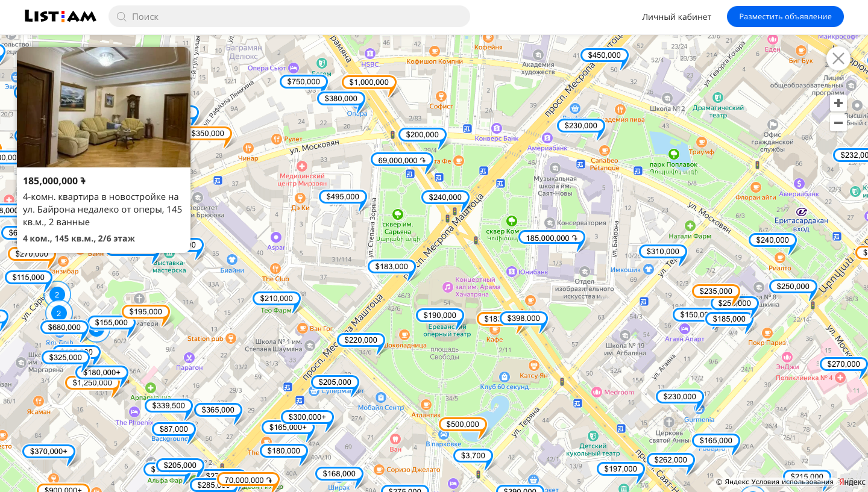Select the $3,700 price marker

click(x=473, y=456)
